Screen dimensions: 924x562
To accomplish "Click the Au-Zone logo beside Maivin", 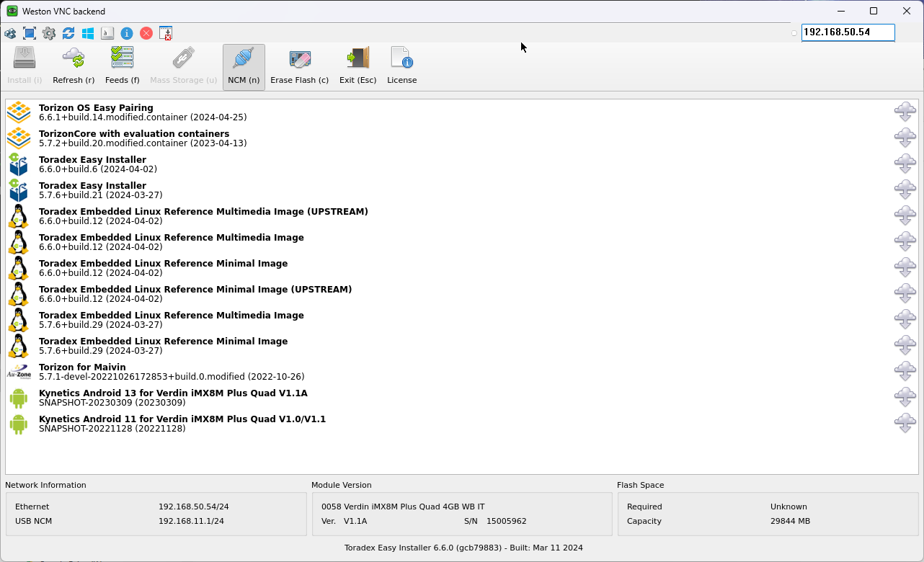I will click(19, 372).
